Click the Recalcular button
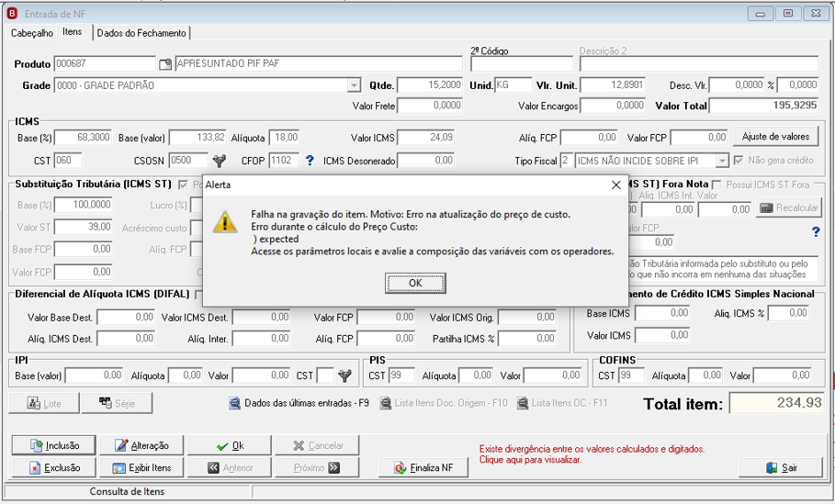This screenshot has height=504, width=835. [789, 208]
